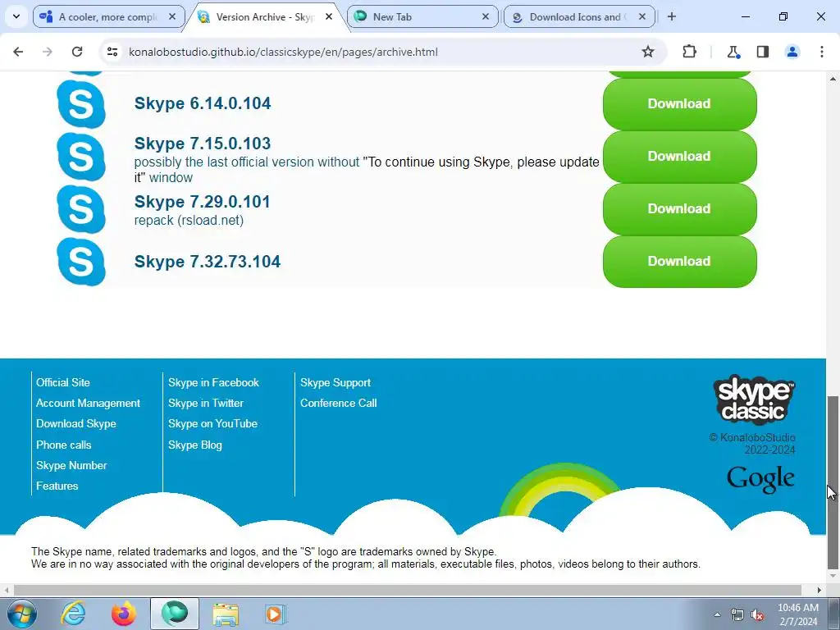Open Phone calls footer link

click(64, 445)
